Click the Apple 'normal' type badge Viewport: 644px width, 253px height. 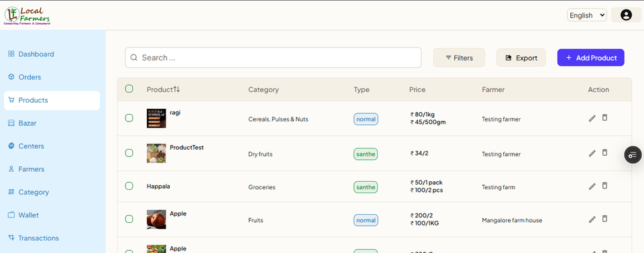pyautogui.click(x=366, y=220)
